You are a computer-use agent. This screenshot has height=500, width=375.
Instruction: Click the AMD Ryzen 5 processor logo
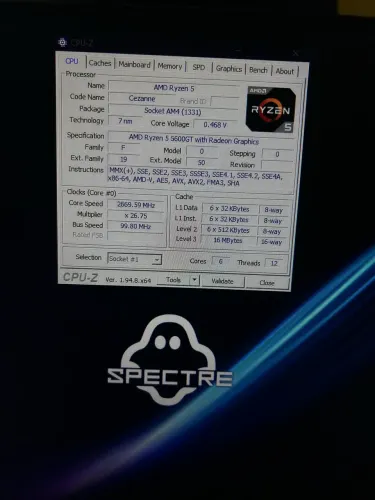coord(271,109)
